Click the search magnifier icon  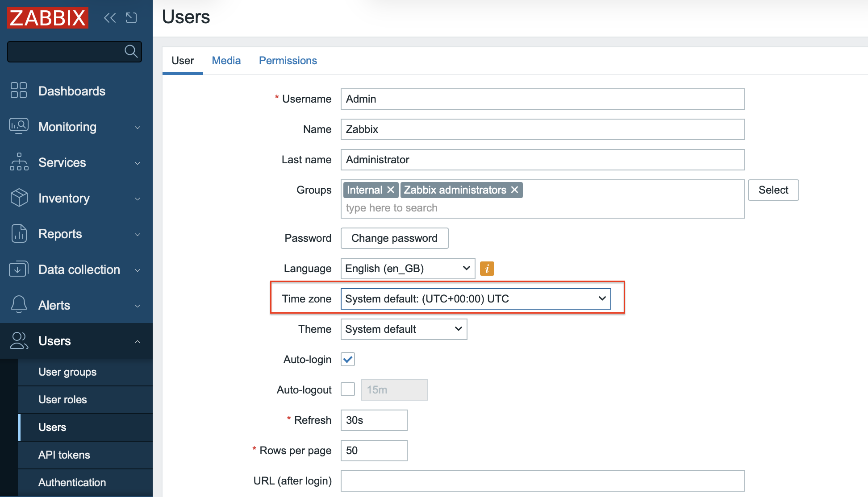coord(131,51)
